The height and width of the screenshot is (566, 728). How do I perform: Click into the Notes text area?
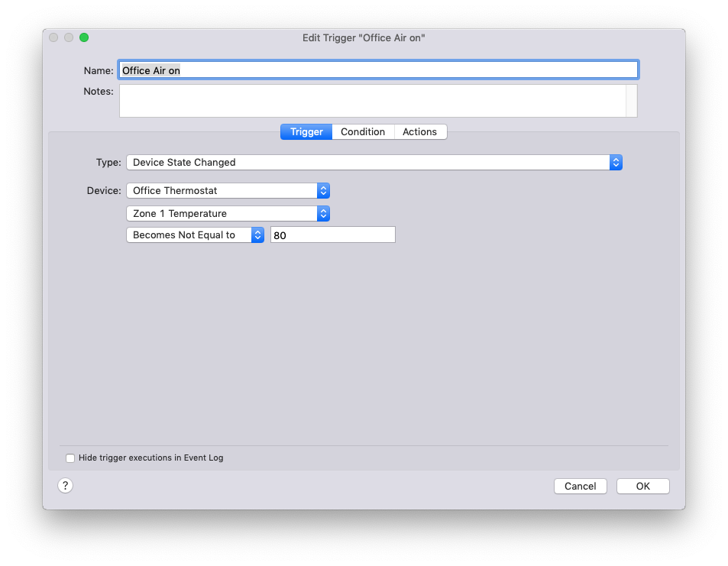coord(372,101)
